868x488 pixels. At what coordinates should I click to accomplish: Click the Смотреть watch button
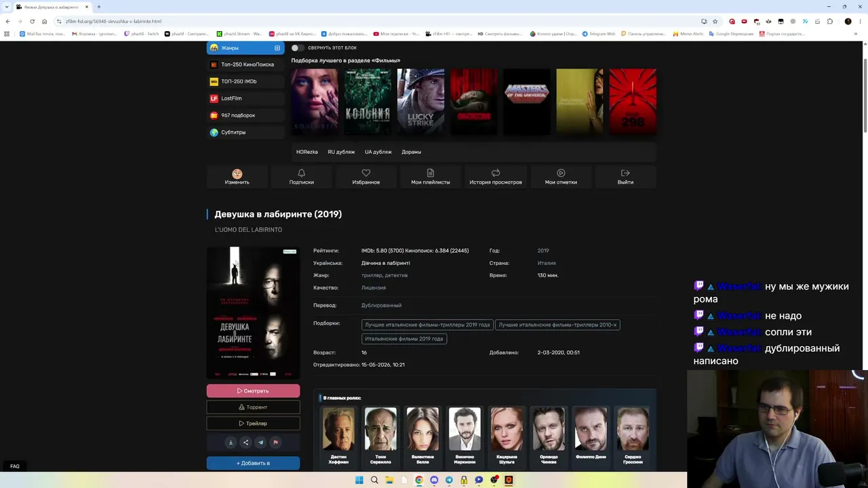pyautogui.click(x=253, y=391)
